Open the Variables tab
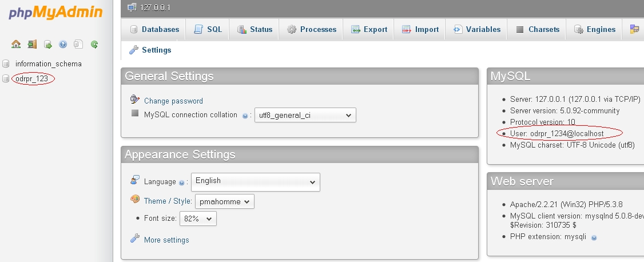The height and width of the screenshot is (262, 644). tap(476, 30)
